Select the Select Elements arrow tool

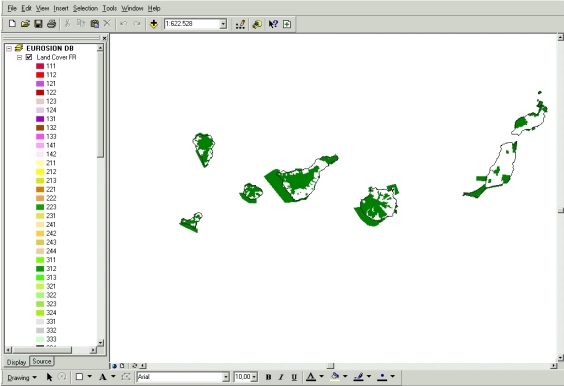click(x=49, y=377)
